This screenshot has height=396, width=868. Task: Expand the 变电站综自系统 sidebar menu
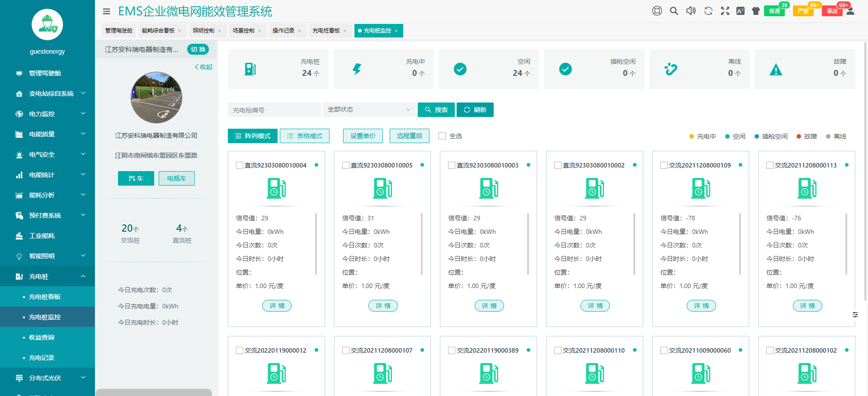click(47, 93)
